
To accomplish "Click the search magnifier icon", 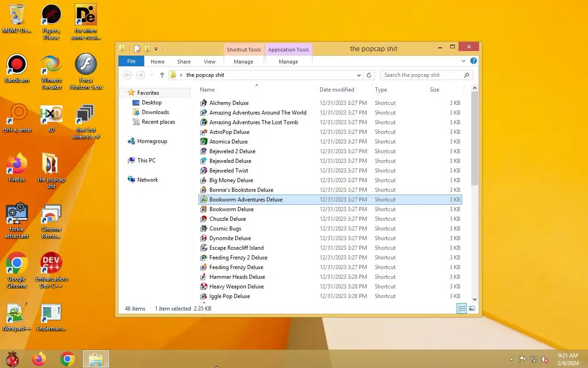I will click(x=466, y=75).
